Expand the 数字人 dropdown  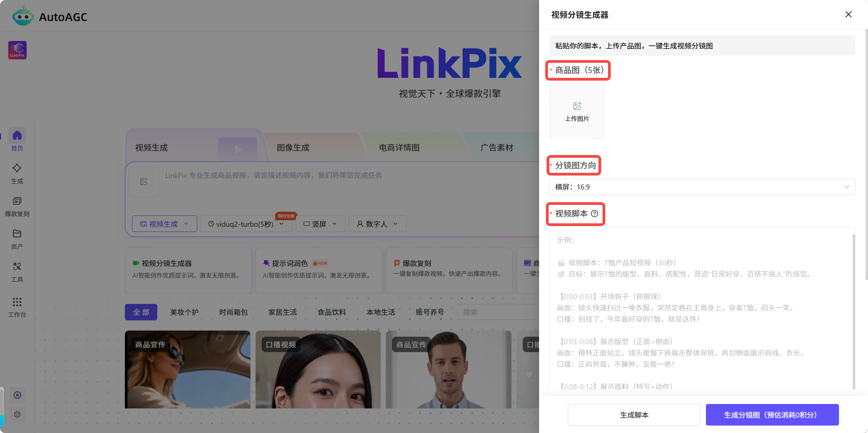point(377,224)
